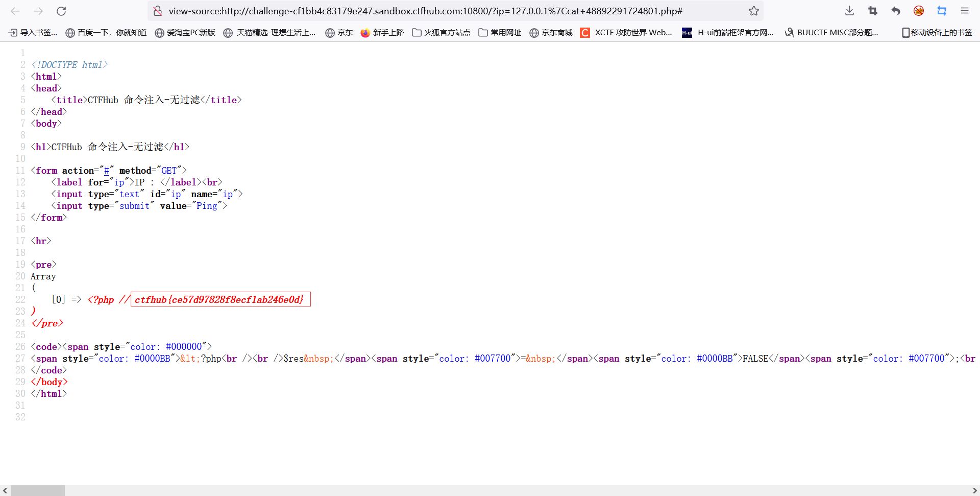Screen dimensions: 980x496
Task: Click the scroll-right arrow on the horizontal scrollbar
Action: [974, 490]
